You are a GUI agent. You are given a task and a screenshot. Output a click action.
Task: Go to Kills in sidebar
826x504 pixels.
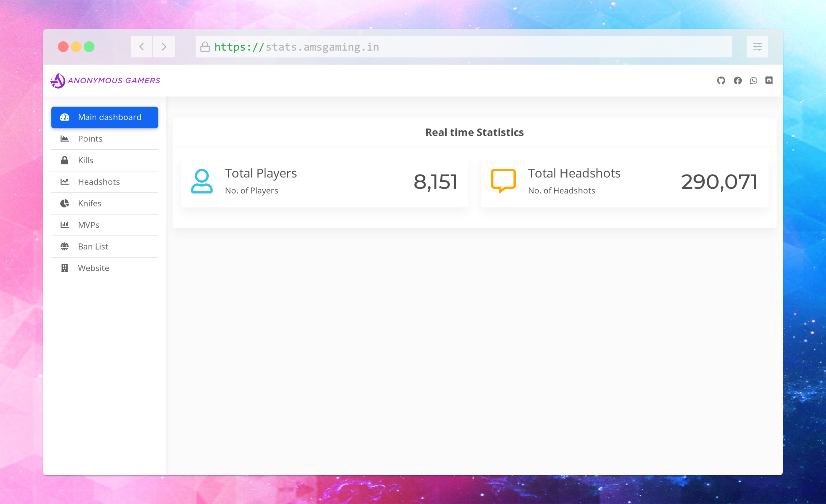[85, 160]
